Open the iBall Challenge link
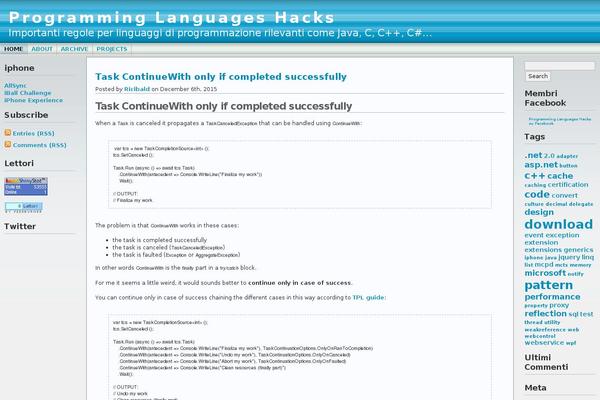 (x=28, y=93)
